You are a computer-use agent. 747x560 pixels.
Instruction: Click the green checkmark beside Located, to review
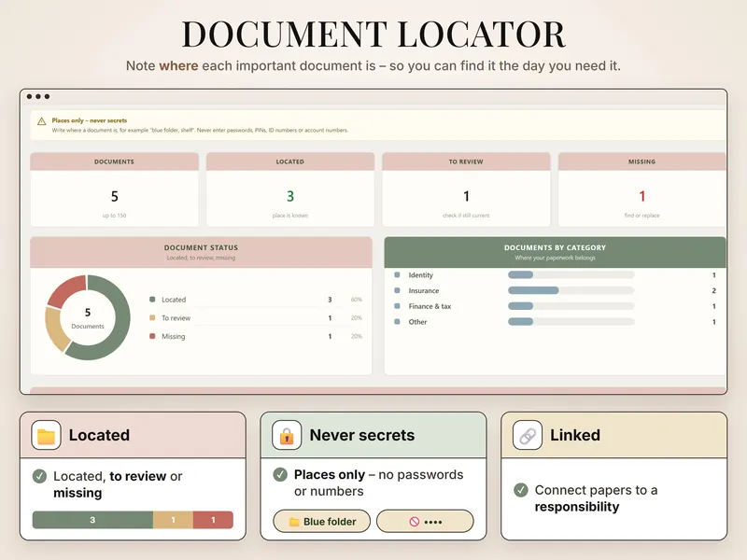pyautogui.click(x=39, y=476)
